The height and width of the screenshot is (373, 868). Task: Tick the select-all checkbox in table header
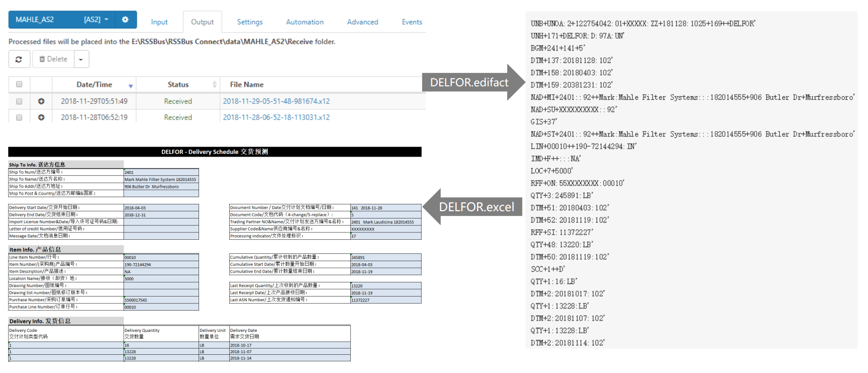(x=19, y=84)
